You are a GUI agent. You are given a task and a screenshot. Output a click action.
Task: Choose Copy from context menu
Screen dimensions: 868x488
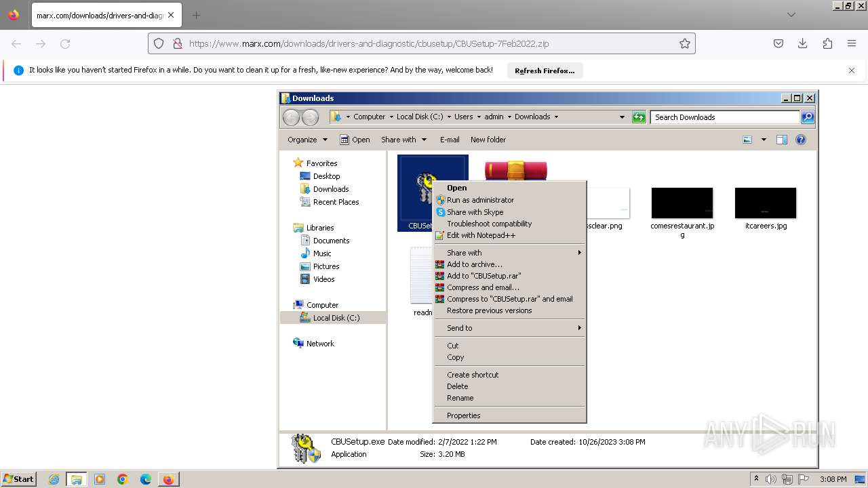click(509, 357)
